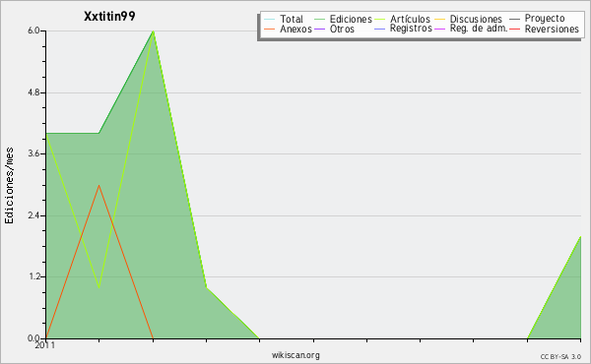Screen dimensions: 591x364
Task: Click the 2011 x-axis label
Action: click(45, 345)
